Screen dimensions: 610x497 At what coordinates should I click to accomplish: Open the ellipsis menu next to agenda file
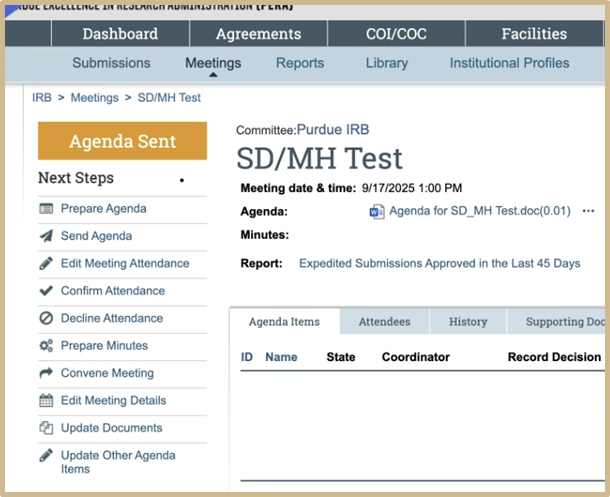point(588,211)
